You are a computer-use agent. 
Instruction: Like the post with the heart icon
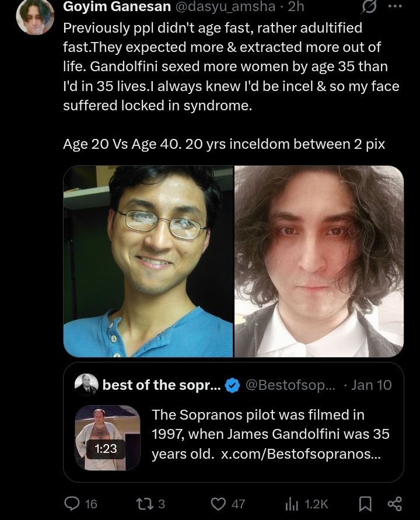click(x=218, y=504)
